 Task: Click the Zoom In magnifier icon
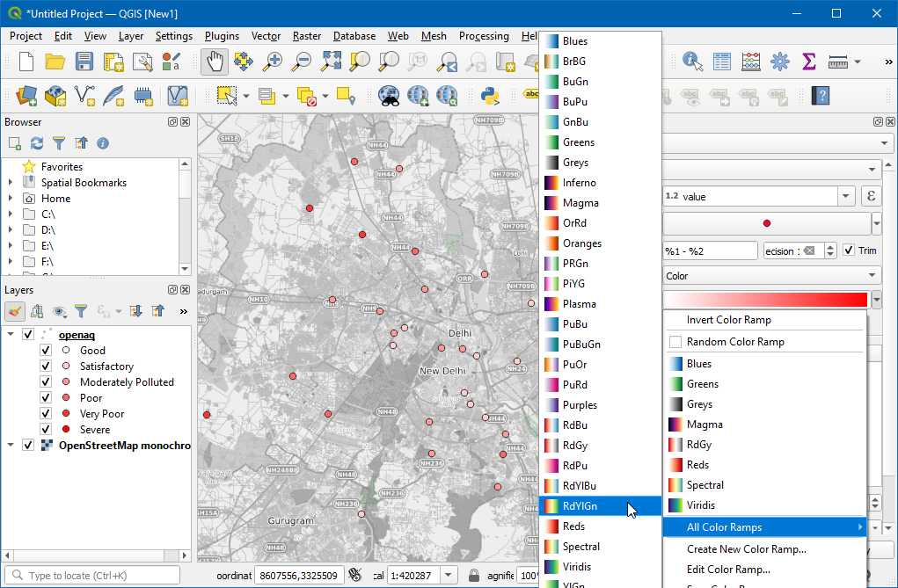click(x=273, y=62)
